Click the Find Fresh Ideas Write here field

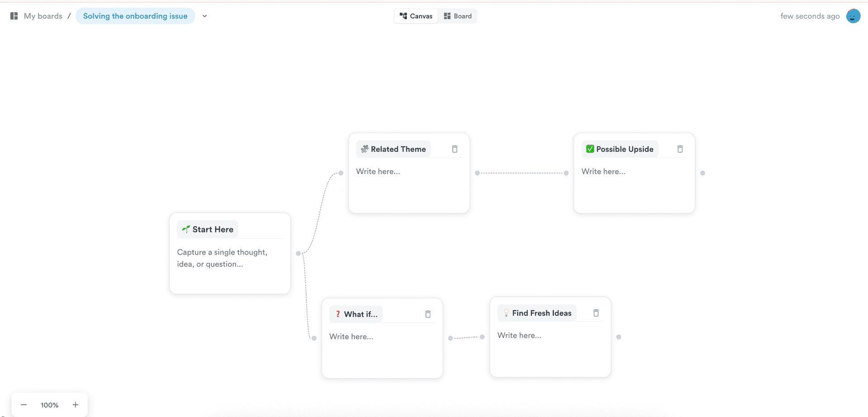click(550, 336)
